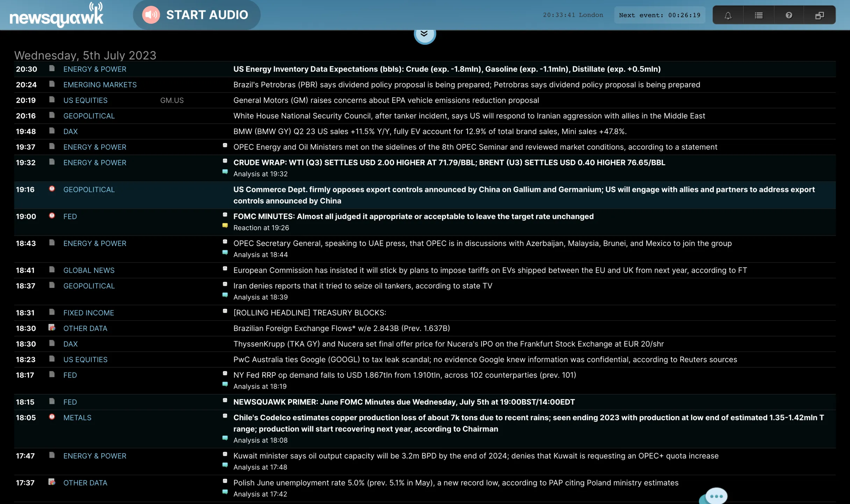850x504 pixels.
Task: Click the chart data icon at 18:30 OTHER DATA
Action: pos(52,327)
